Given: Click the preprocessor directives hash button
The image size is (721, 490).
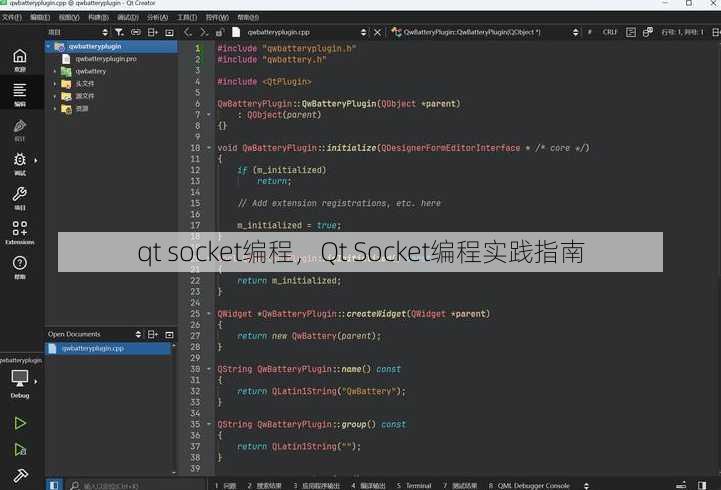Looking at the screenshot, I should click(x=589, y=32).
